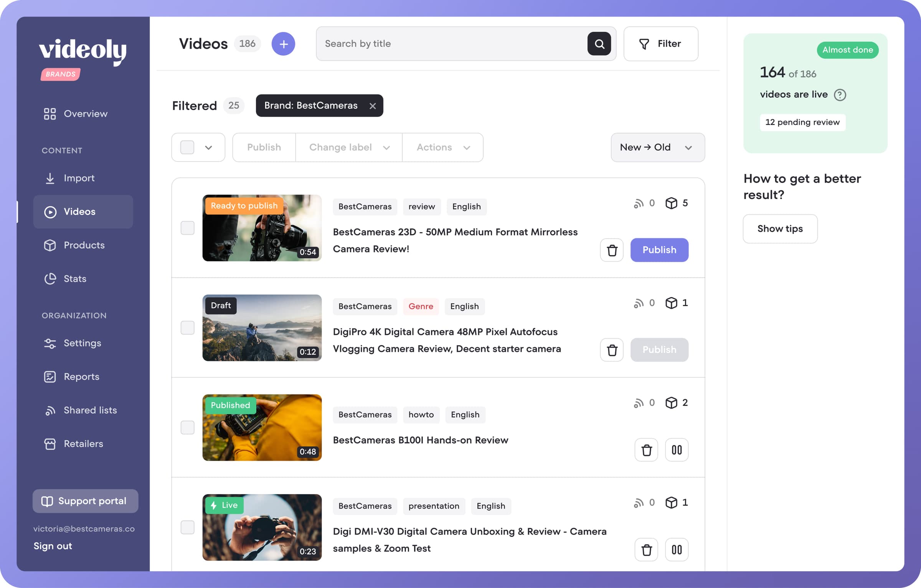Viewport: 921px width, 588px height.
Task: Check the DigiPro 4K video checkbox
Action: [187, 328]
